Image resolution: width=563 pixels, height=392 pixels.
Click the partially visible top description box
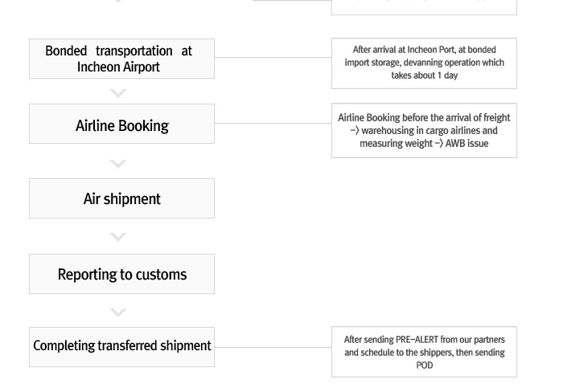(x=424, y=7)
